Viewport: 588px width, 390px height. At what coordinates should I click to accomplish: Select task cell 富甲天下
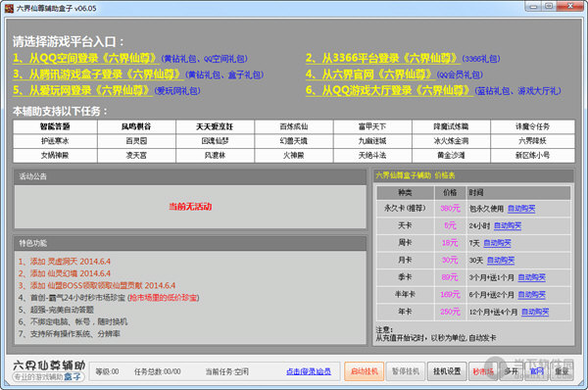coord(372,126)
